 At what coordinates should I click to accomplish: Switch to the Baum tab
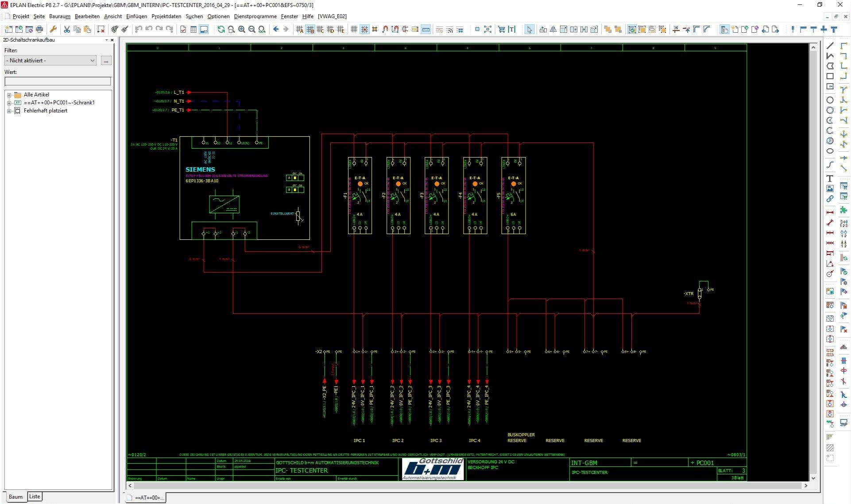(x=15, y=497)
